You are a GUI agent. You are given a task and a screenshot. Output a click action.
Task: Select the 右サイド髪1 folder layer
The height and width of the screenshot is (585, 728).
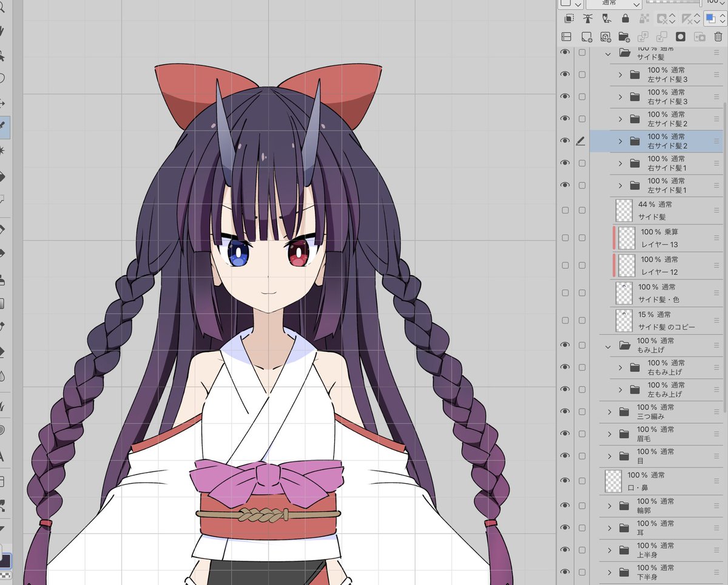pyautogui.click(x=656, y=163)
